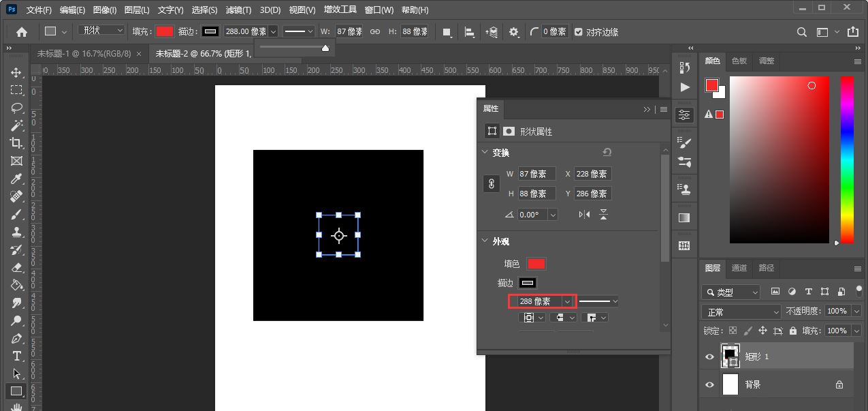The width and height of the screenshot is (868, 411).
Task: Open path alignment options
Action: point(470,32)
